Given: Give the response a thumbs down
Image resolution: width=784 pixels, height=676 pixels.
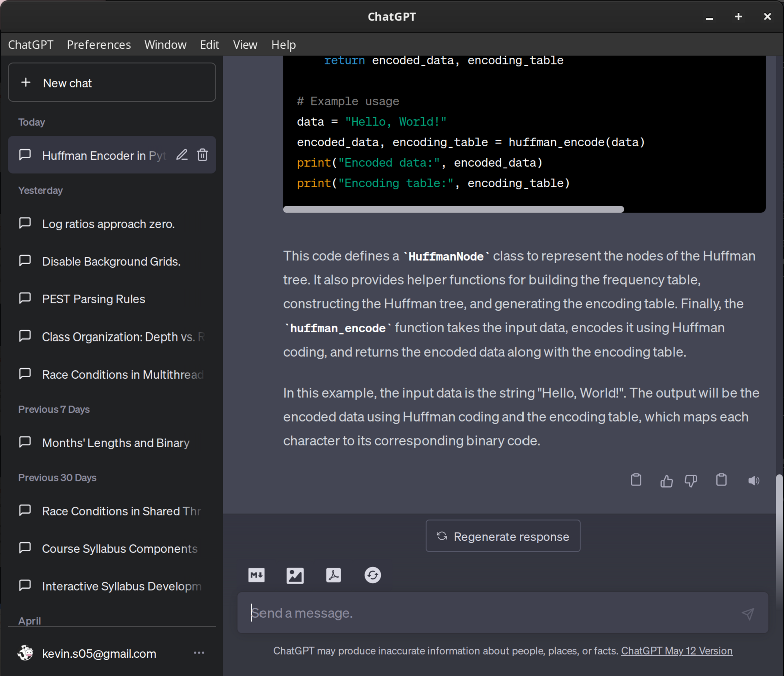Looking at the screenshot, I should [x=691, y=481].
